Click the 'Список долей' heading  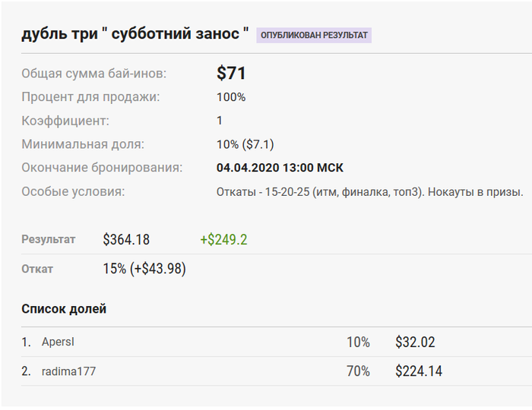point(64,309)
